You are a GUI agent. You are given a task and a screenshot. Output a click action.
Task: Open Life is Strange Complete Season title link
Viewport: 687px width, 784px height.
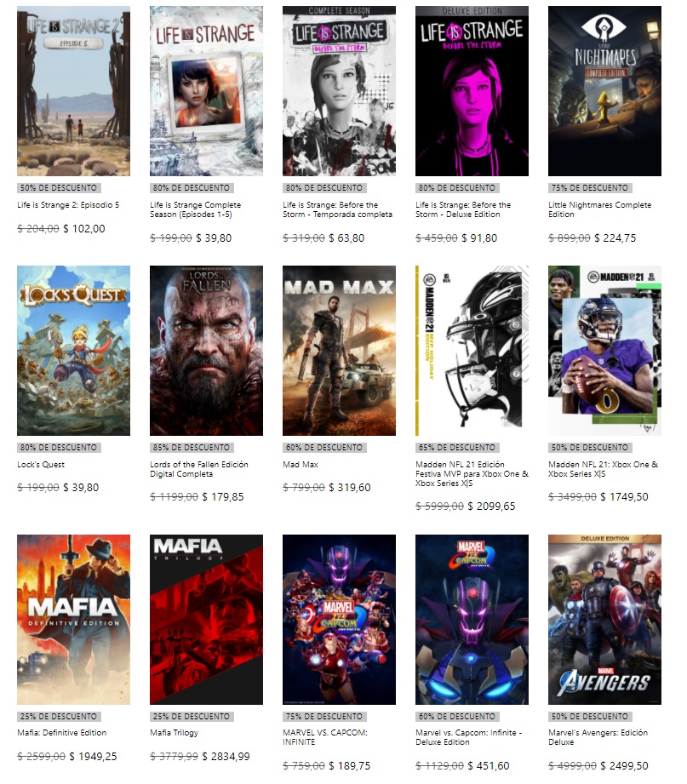coord(196,209)
